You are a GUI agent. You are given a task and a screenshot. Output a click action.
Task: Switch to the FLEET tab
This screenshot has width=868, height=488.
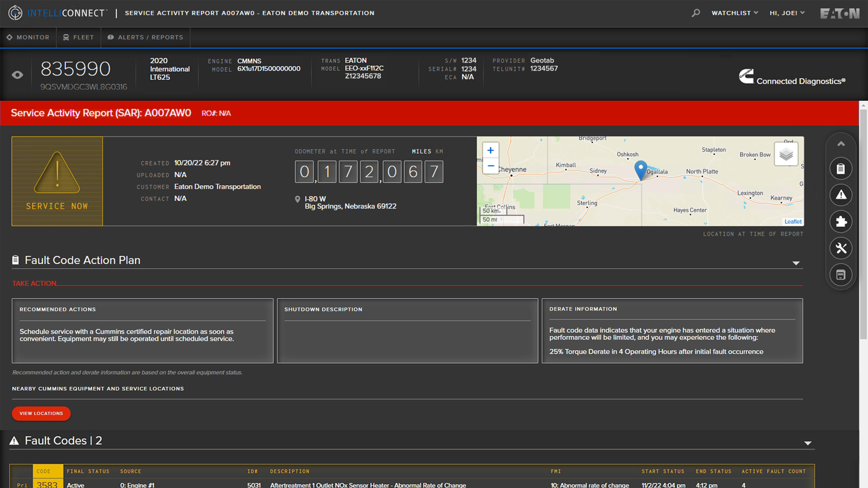(x=78, y=37)
